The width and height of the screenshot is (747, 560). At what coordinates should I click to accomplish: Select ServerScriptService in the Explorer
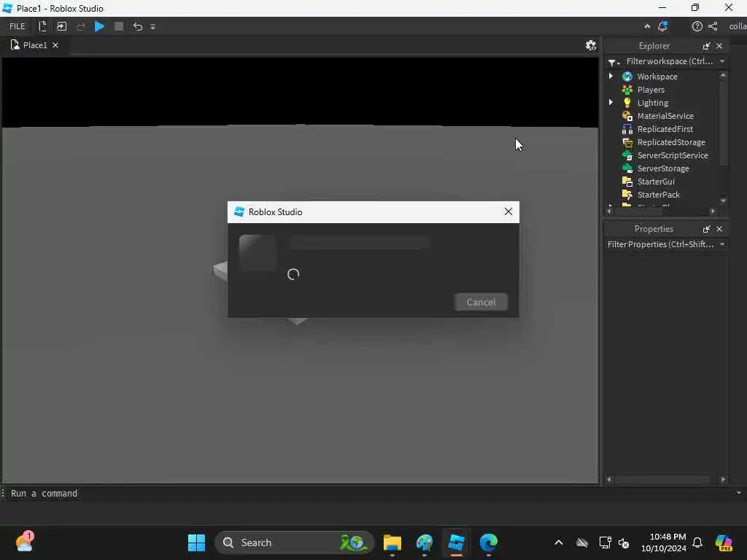[672, 155]
